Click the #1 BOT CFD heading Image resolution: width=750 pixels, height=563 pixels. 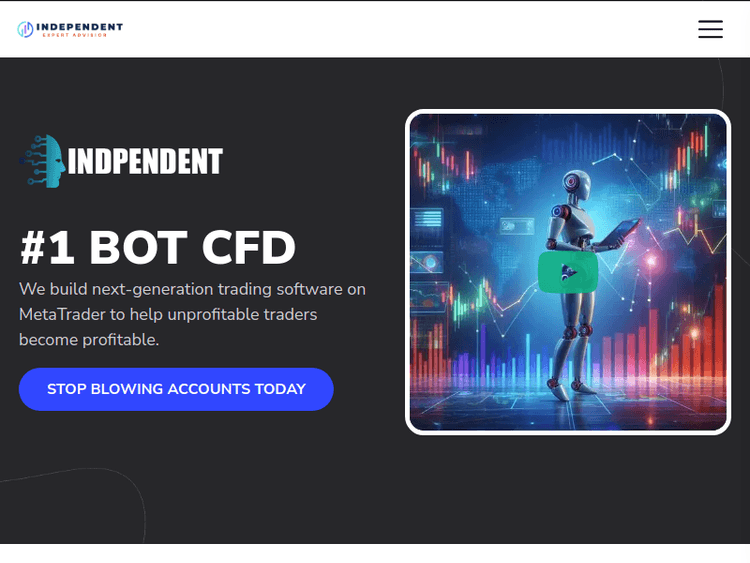click(157, 248)
